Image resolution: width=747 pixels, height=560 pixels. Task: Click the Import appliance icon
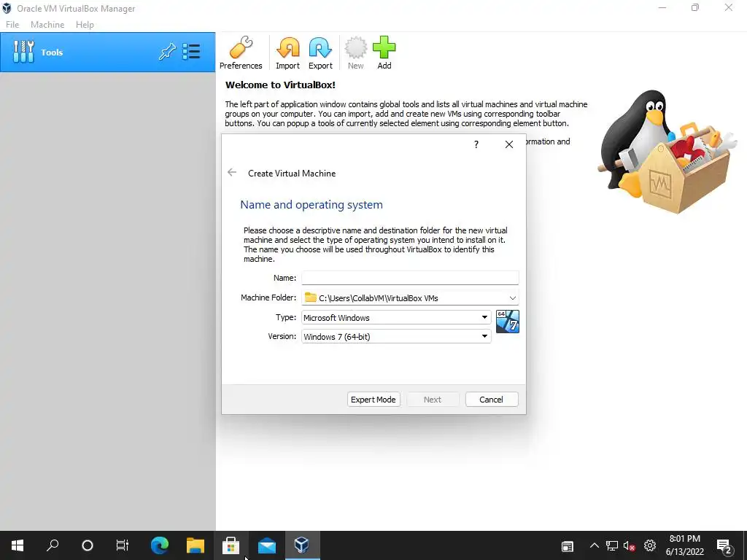click(287, 52)
